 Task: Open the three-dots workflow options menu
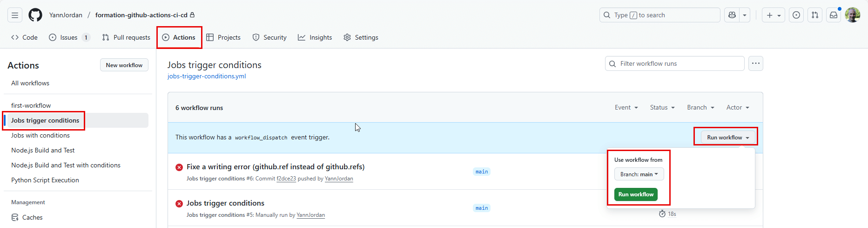pyautogui.click(x=755, y=63)
